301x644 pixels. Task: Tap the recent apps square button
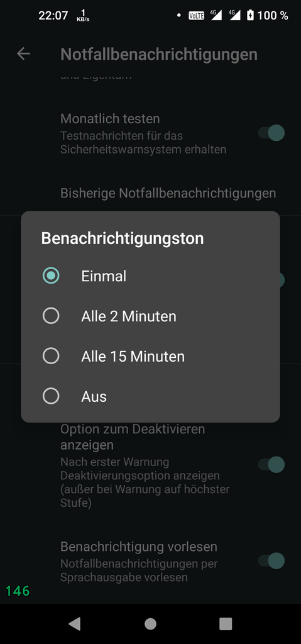[226, 623]
